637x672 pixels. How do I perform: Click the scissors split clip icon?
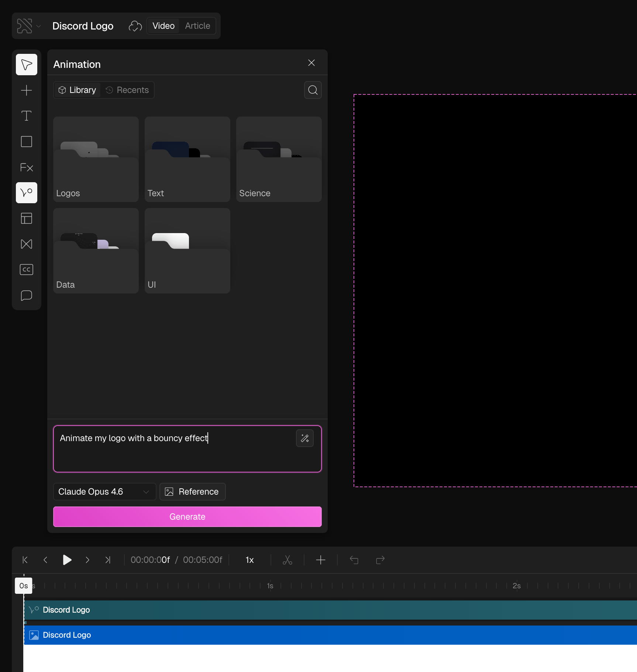(x=287, y=560)
